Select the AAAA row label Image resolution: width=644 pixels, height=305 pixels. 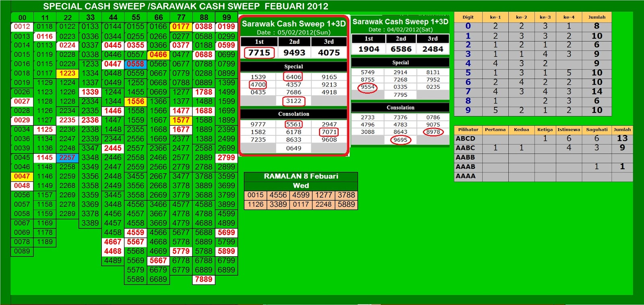(465, 176)
